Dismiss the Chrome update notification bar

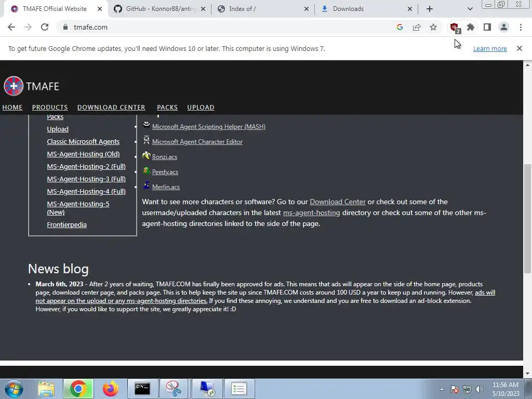click(519, 48)
